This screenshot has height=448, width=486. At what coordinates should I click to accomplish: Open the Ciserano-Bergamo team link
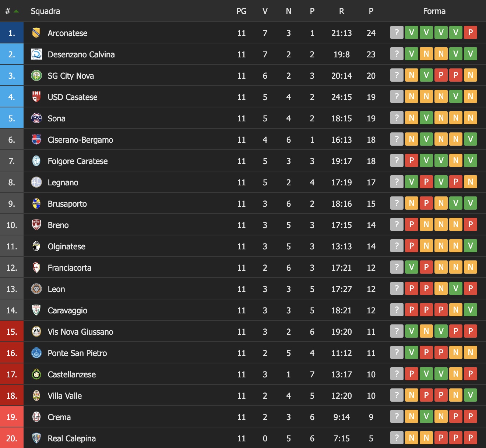point(80,140)
